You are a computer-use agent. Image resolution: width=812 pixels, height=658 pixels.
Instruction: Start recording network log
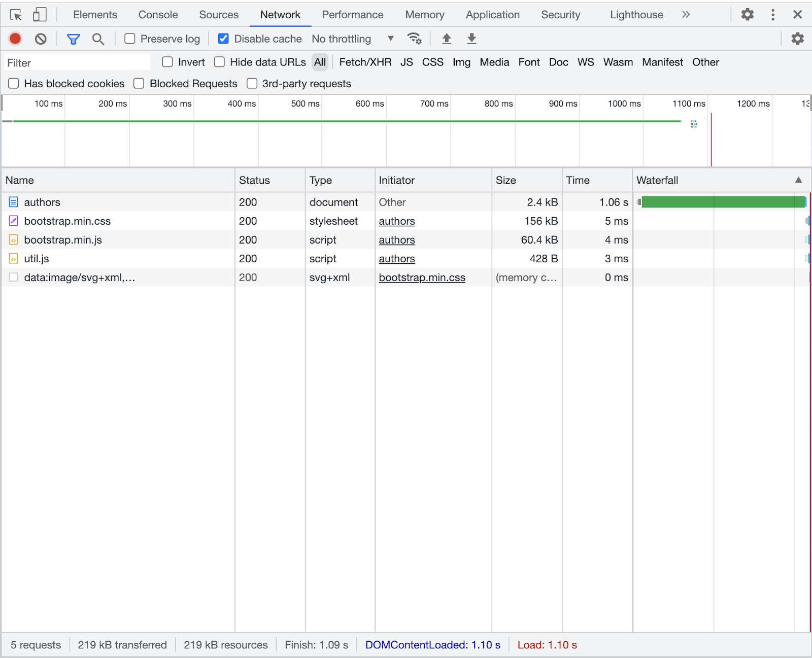tap(15, 38)
